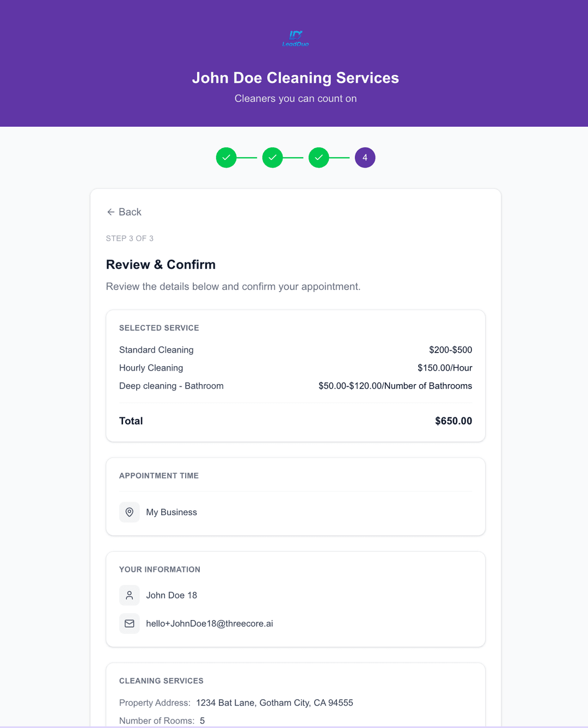
Task: Select the location pin icon beside My Business
Action: 129,512
